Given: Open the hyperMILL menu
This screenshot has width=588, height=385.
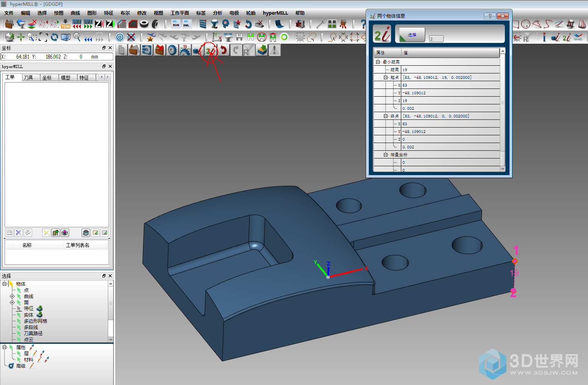Looking at the screenshot, I should coord(275,13).
